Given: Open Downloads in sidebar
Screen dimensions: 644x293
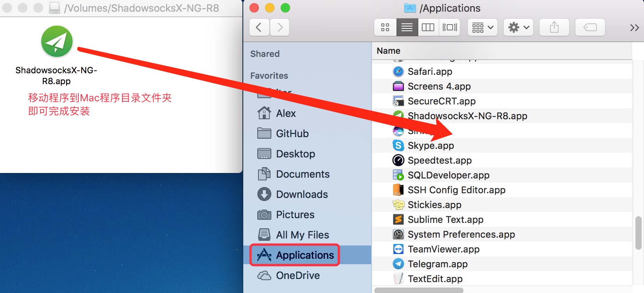Looking at the screenshot, I should (x=293, y=194).
